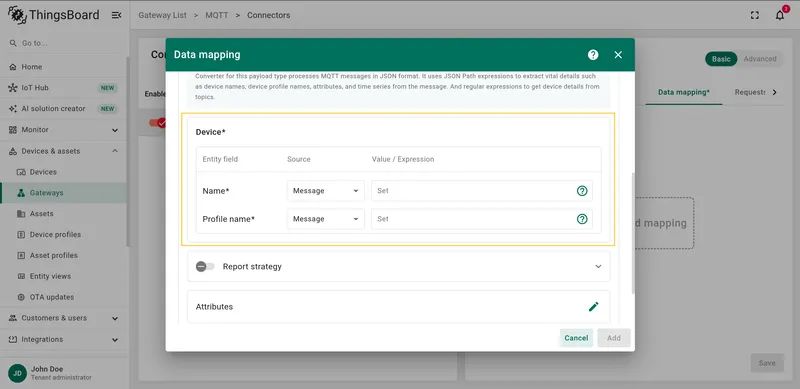Expand the Monitor menu
This screenshot has width=800, height=389.
(x=64, y=130)
